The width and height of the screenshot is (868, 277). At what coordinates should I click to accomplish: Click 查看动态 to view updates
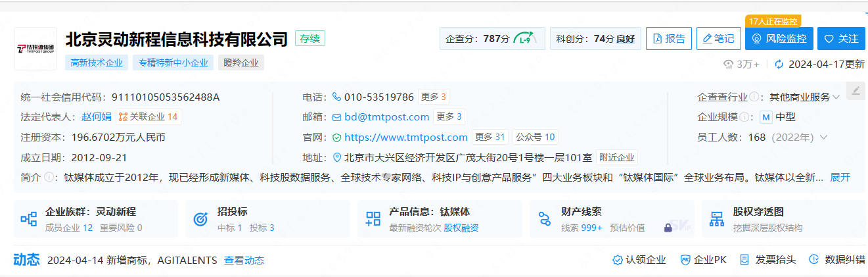coord(244,261)
